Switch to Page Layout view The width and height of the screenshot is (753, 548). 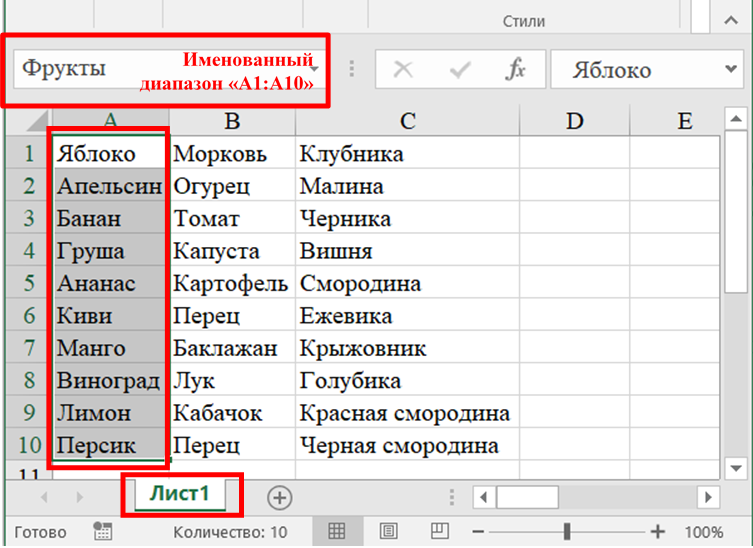tap(388, 531)
